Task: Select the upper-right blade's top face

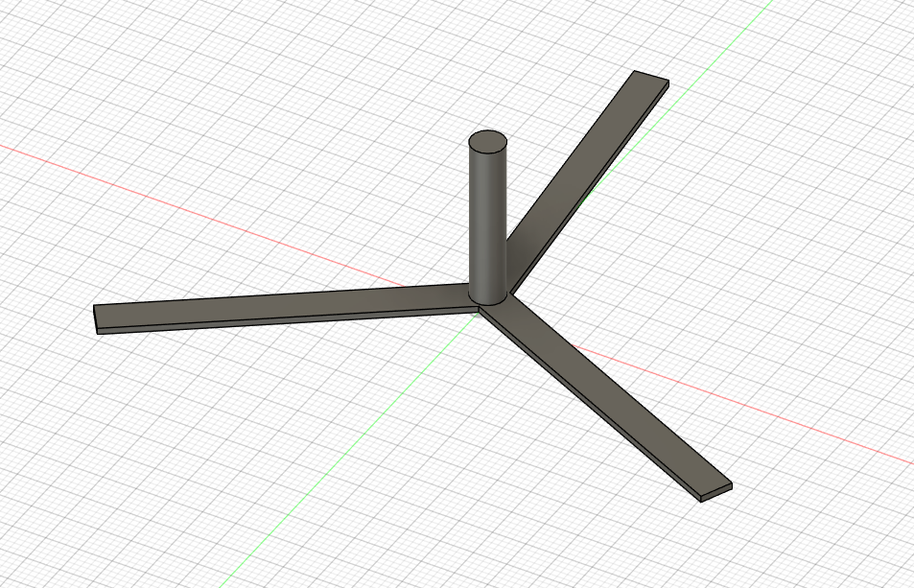Action: click(x=589, y=175)
